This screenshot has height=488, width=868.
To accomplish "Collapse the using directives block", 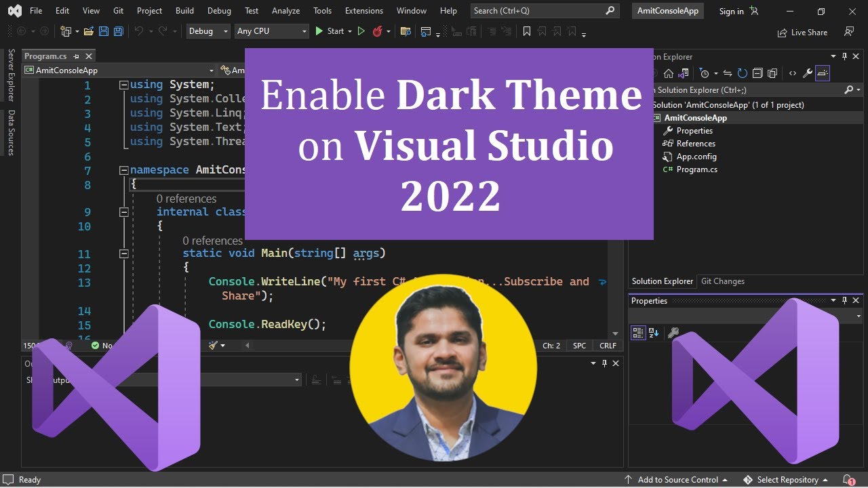I will point(123,85).
